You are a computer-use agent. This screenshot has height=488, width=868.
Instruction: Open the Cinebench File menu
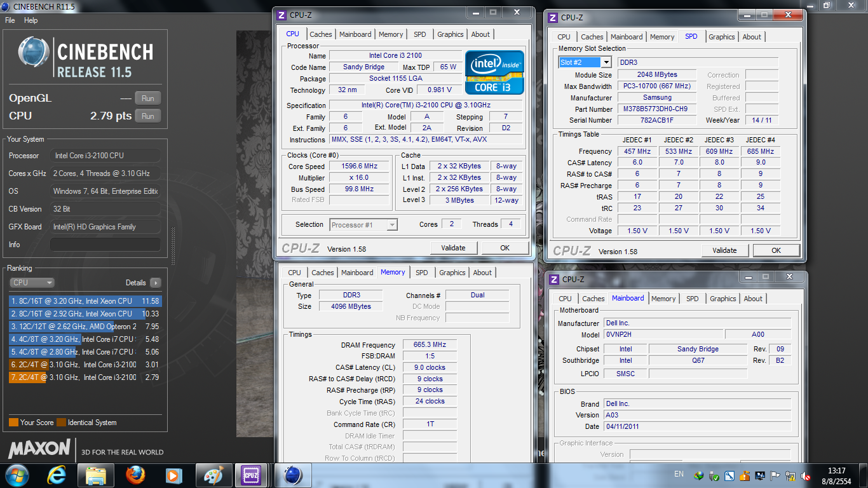click(10, 20)
